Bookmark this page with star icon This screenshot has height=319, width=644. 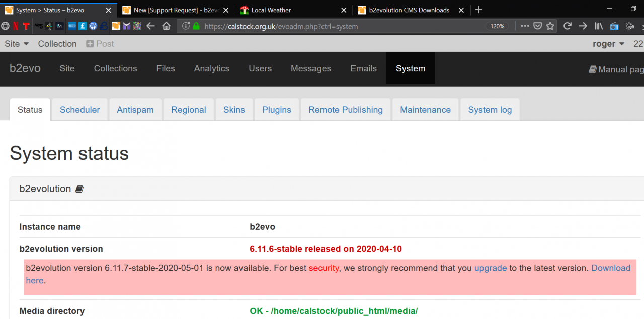pos(550,26)
